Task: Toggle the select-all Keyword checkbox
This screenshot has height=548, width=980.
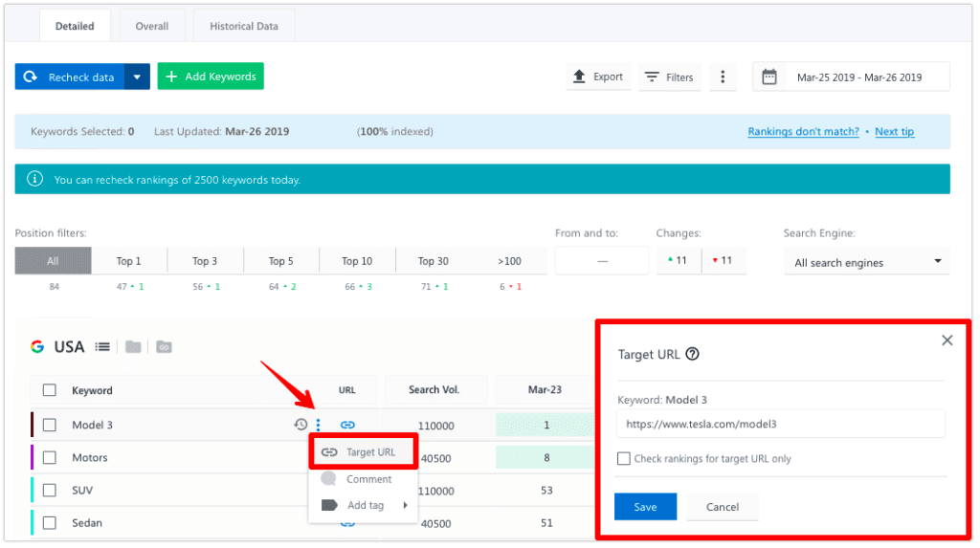Action: click(x=50, y=390)
